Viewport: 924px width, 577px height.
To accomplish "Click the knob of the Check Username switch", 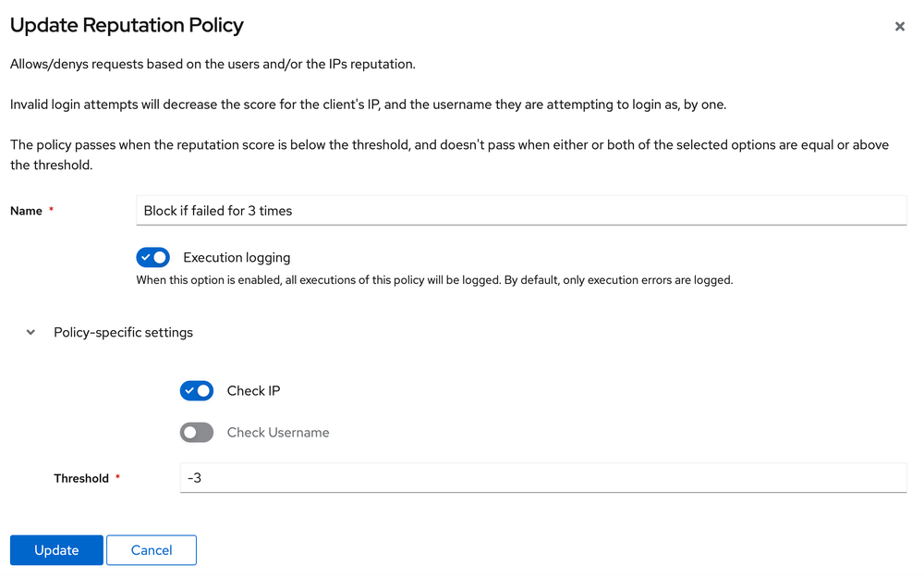I will [190, 432].
